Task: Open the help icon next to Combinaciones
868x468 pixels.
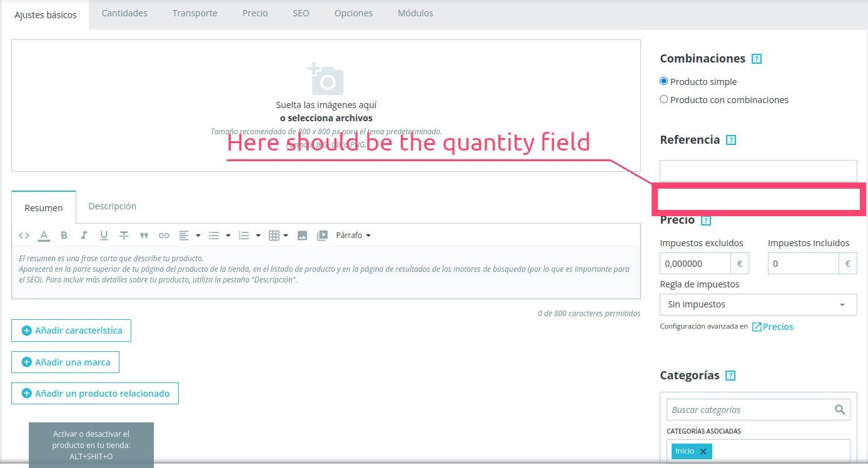Action: [x=757, y=59]
